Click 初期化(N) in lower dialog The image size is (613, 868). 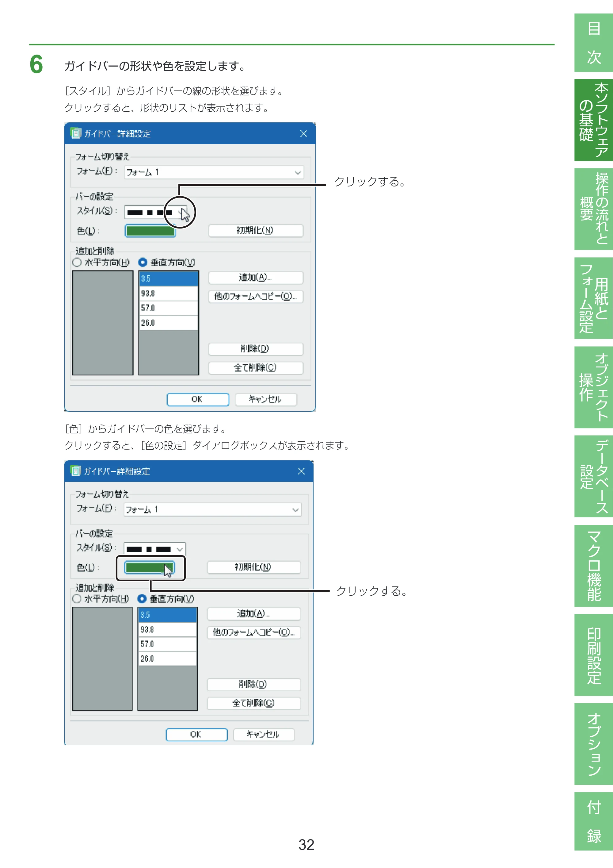click(x=254, y=567)
